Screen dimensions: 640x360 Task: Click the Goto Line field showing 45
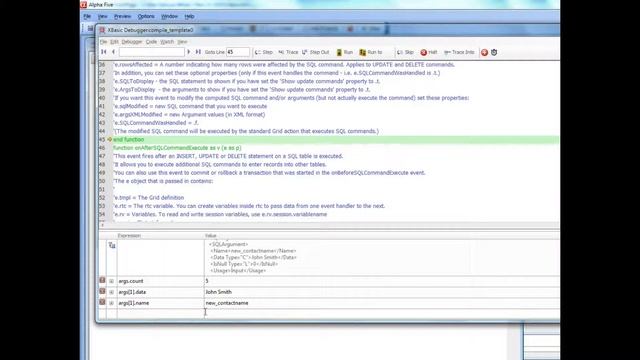point(238,52)
